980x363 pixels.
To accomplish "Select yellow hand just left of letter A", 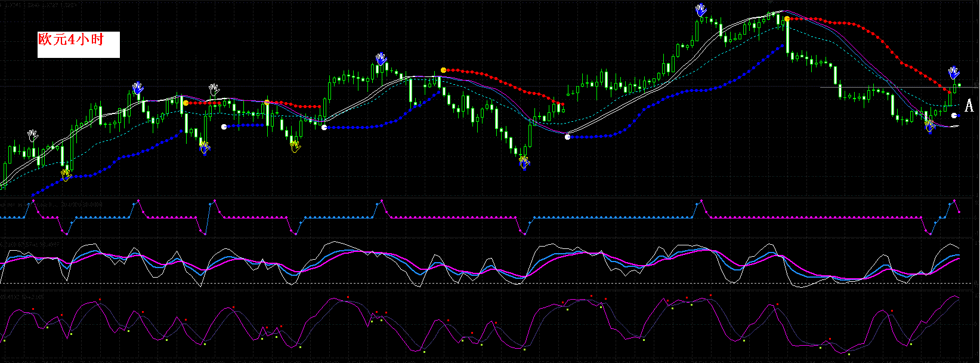I will (x=930, y=126).
